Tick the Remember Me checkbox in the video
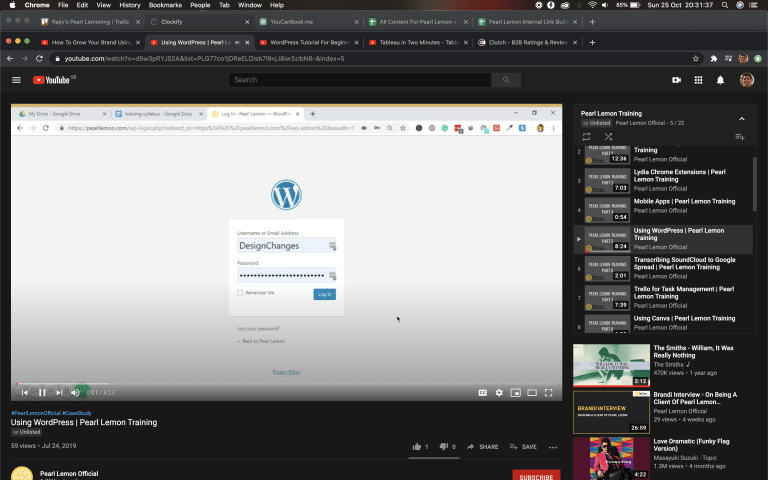This screenshot has height=480, width=768. coord(240,293)
